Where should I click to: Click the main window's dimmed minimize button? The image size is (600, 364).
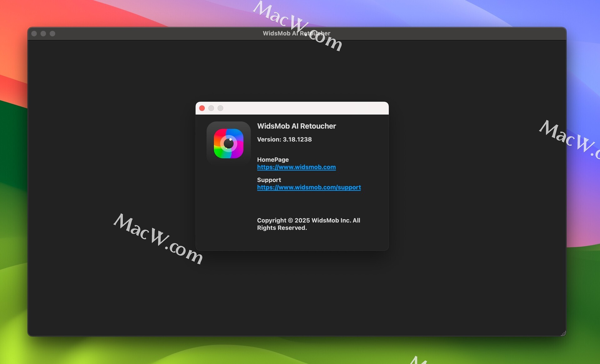(43, 33)
